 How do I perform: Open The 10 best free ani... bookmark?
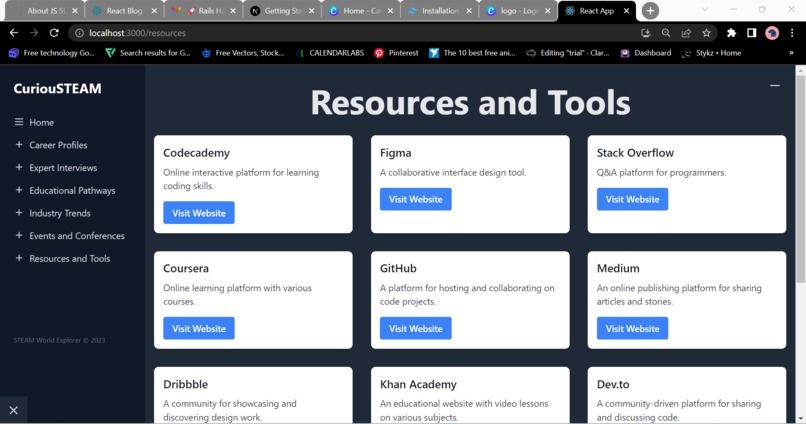(472, 53)
